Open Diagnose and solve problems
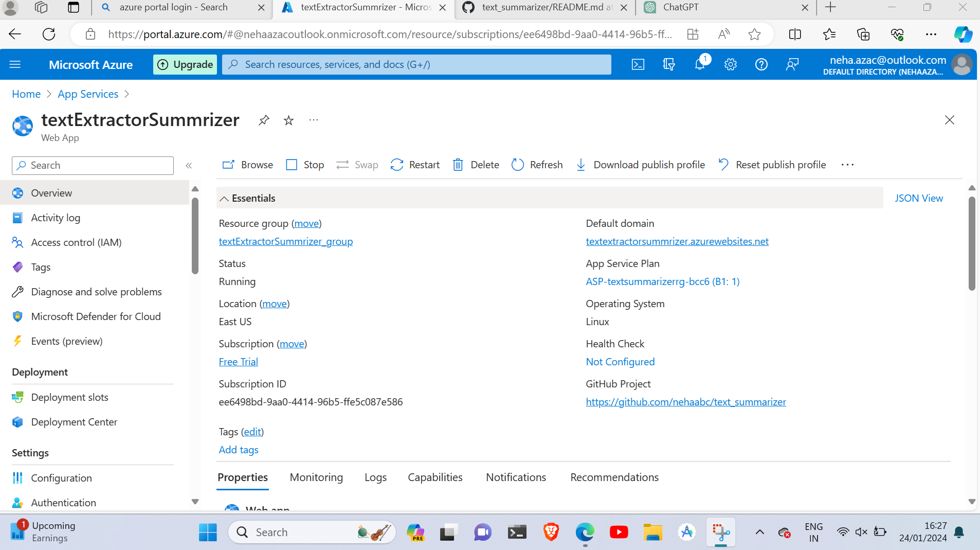The height and width of the screenshot is (550, 980). point(95,292)
